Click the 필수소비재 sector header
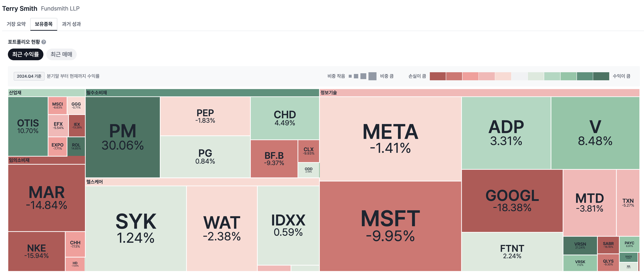The width and height of the screenshot is (644, 279). coord(202,93)
